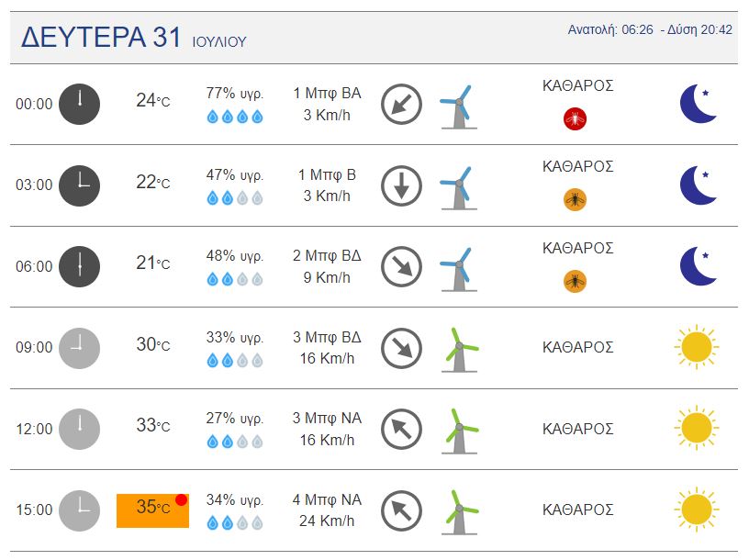
Task: Click the 27% υγρ. humidity value
Action: pyautogui.click(x=235, y=418)
